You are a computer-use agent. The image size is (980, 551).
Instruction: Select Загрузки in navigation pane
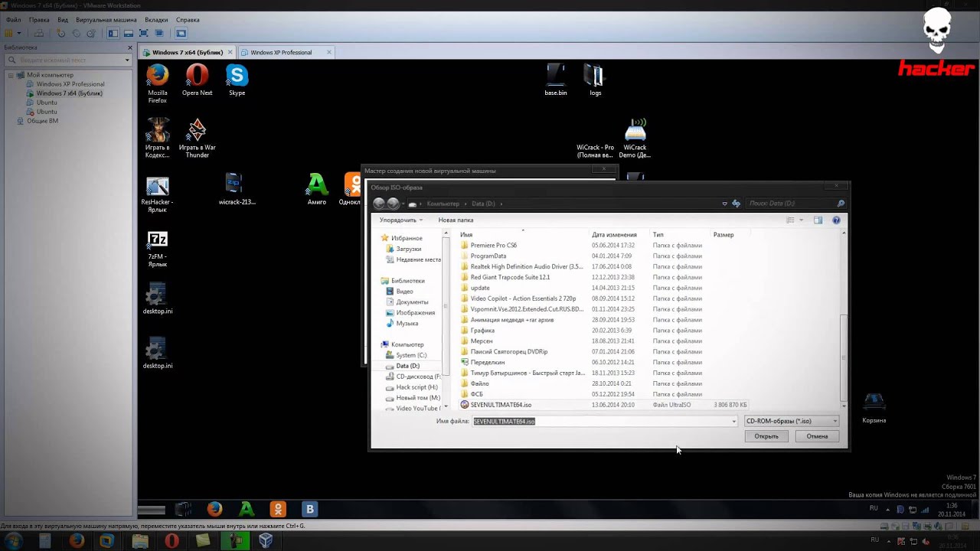tap(408, 249)
